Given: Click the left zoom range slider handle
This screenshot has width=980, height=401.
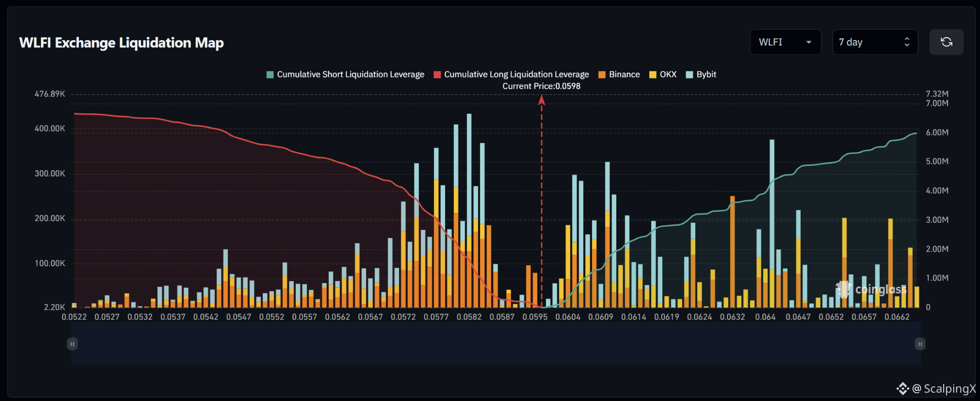Looking at the screenshot, I should click(72, 344).
